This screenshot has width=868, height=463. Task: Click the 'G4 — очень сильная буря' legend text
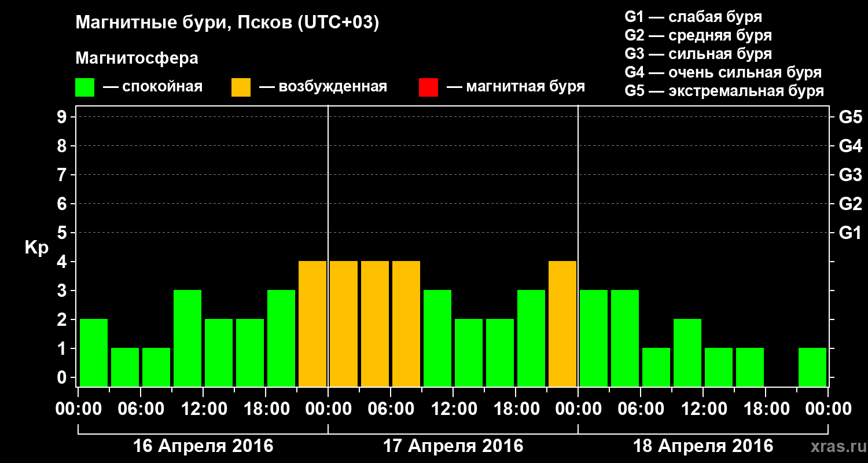[723, 72]
